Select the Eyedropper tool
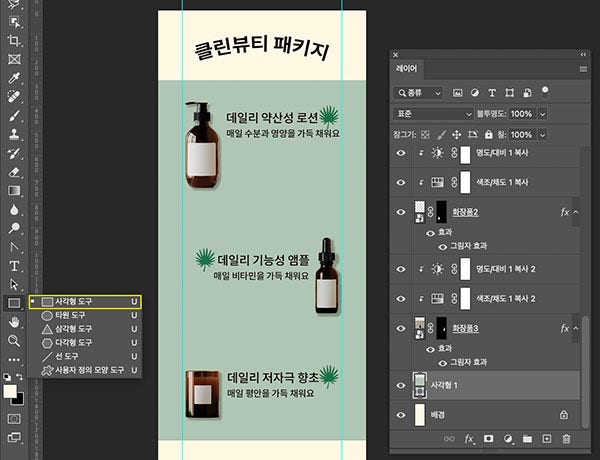The height and width of the screenshot is (460, 600). (14, 78)
